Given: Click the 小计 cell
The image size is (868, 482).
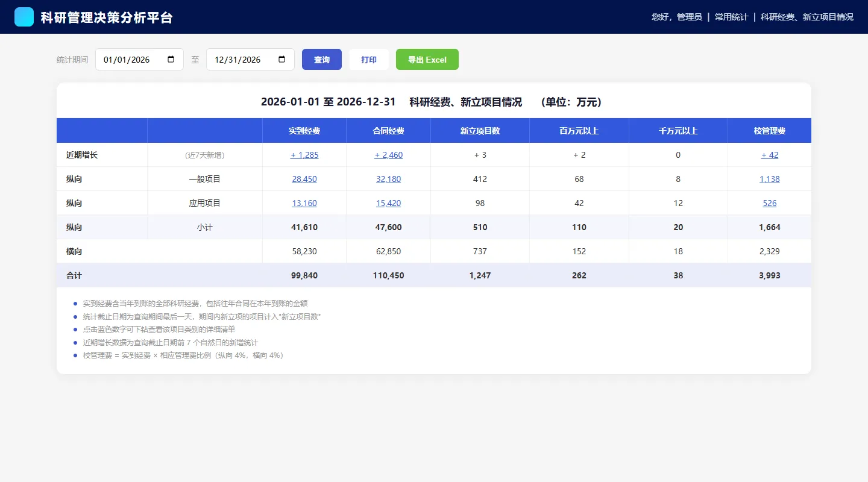Looking at the screenshot, I should tap(205, 227).
